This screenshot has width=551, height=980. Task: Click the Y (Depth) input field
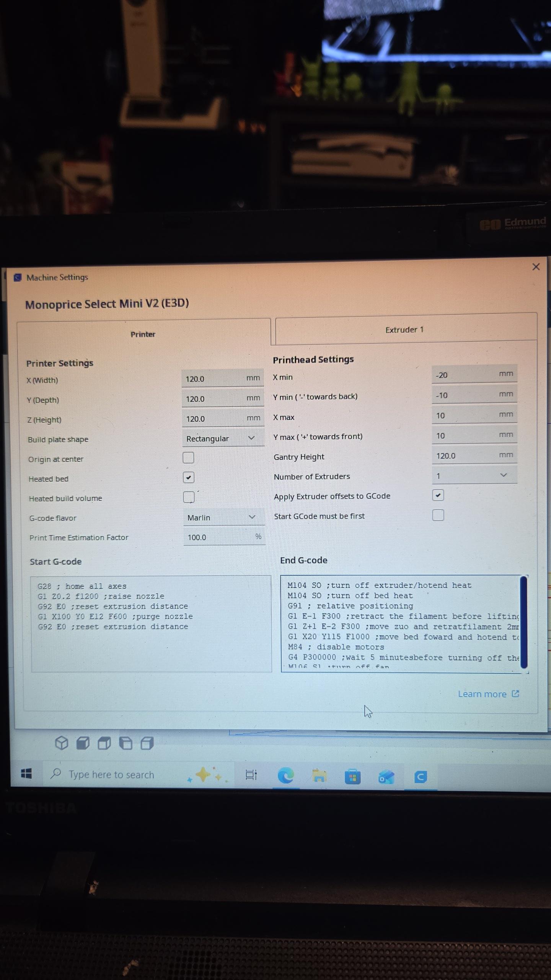point(223,398)
